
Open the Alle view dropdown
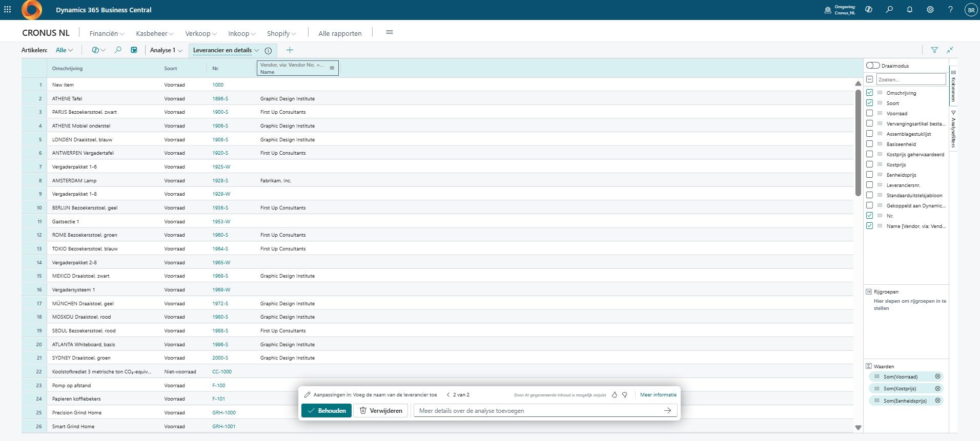point(64,50)
